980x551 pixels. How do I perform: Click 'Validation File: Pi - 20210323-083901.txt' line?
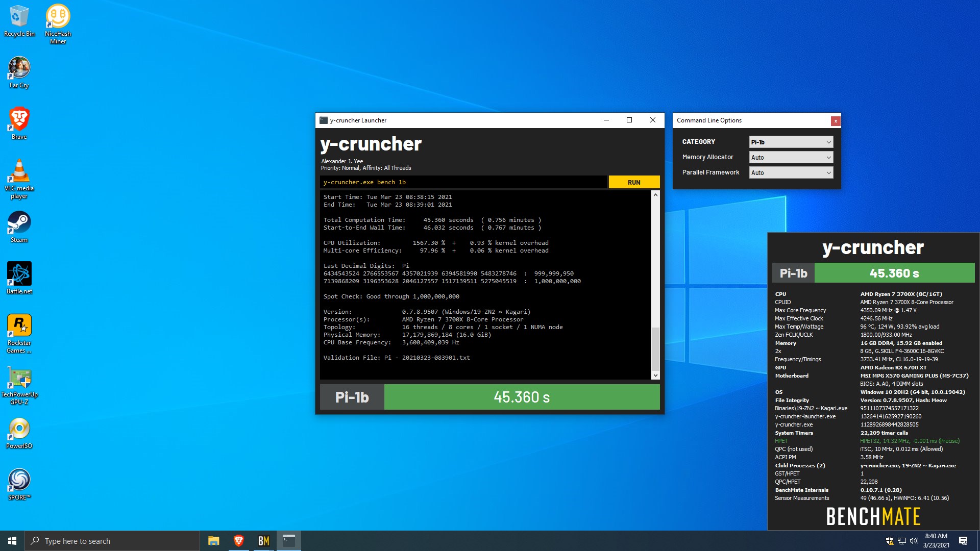point(397,358)
